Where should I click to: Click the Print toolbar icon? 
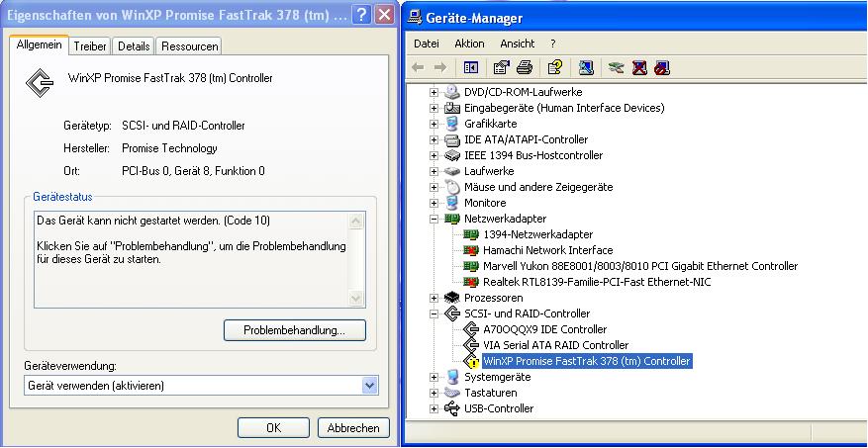click(525, 67)
